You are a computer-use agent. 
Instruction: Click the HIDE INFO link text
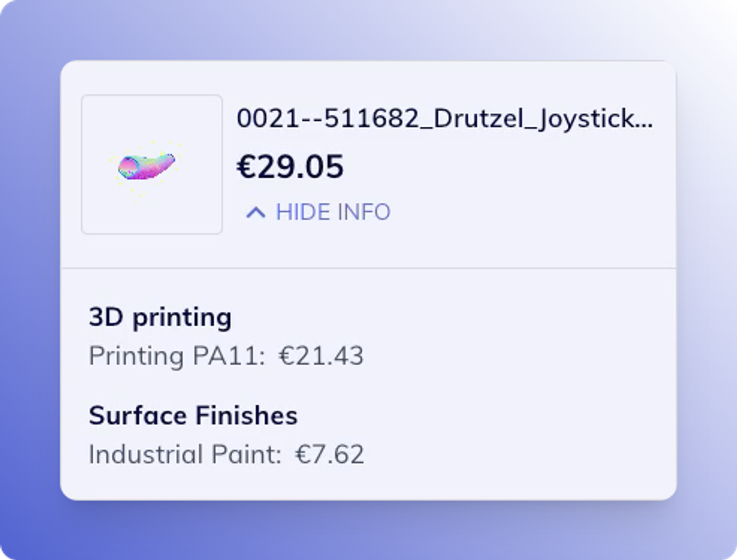click(x=333, y=212)
